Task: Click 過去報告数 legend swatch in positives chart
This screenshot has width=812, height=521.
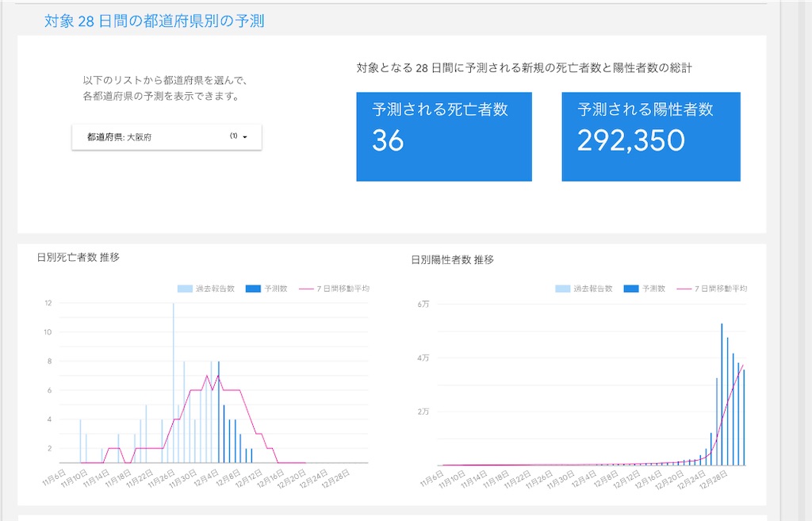Action: 563,289
